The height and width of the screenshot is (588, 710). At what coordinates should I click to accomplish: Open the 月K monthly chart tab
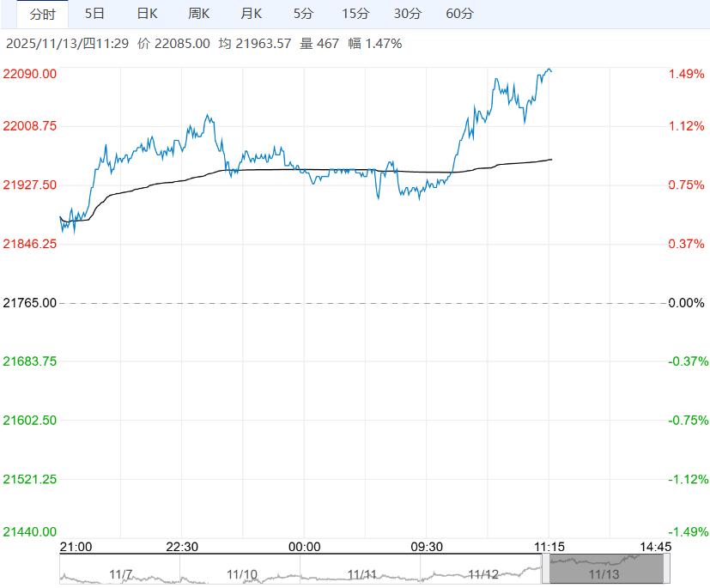(252, 14)
